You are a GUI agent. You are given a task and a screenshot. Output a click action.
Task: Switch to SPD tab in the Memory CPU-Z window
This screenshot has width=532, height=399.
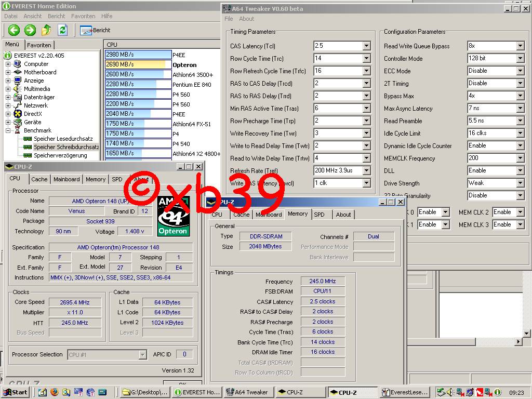pyautogui.click(x=319, y=215)
